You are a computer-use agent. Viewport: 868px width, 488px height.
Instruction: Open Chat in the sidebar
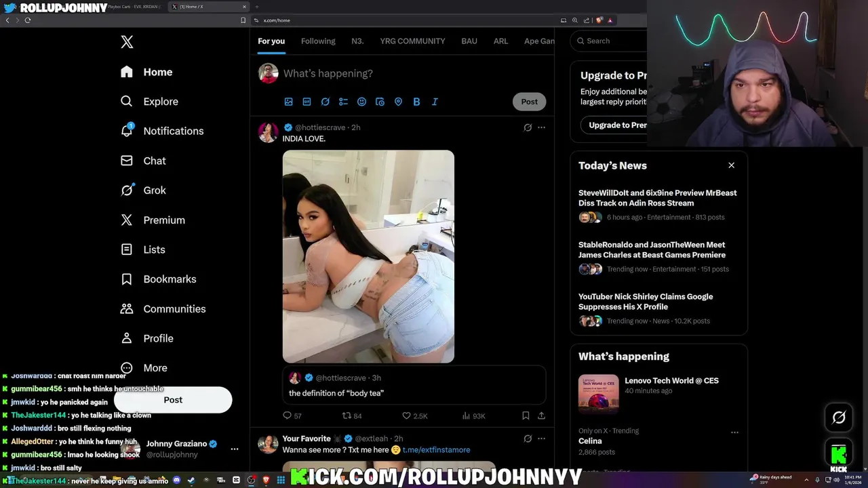(x=143, y=161)
